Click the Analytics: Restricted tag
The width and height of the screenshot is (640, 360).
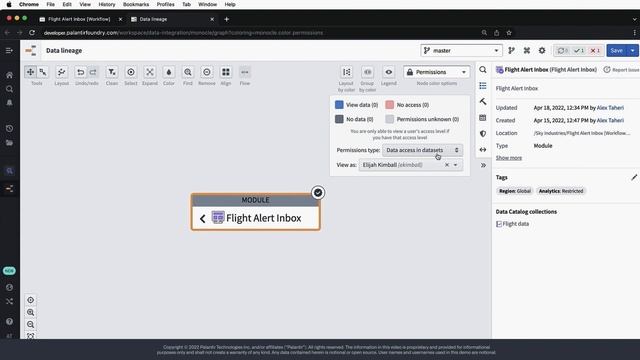(x=561, y=191)
